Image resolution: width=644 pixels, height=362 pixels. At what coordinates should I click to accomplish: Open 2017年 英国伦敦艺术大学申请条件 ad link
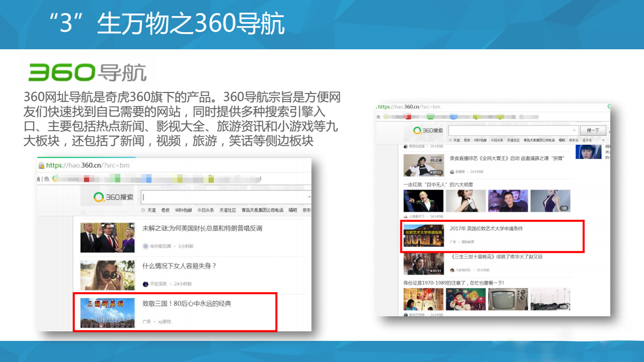click(x=486, y=228)
